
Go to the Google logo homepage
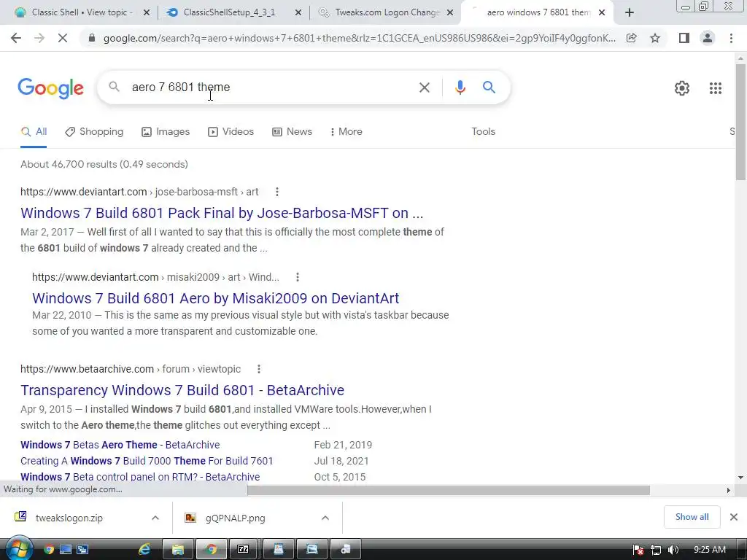pyautogui.click(x=50, y=88)
